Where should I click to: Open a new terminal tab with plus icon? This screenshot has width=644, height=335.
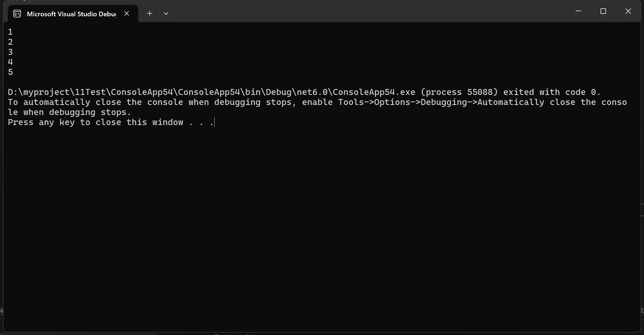pyautogui.click(x=150, y=14)
